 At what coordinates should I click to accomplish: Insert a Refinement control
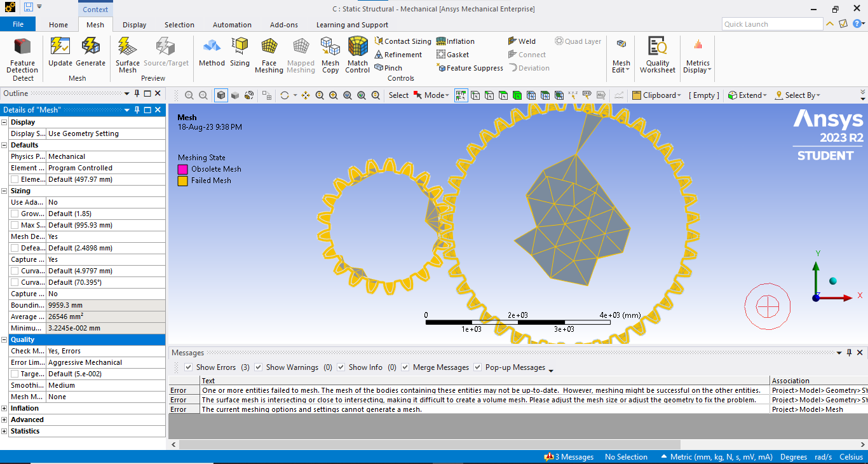tap(398, 55)
